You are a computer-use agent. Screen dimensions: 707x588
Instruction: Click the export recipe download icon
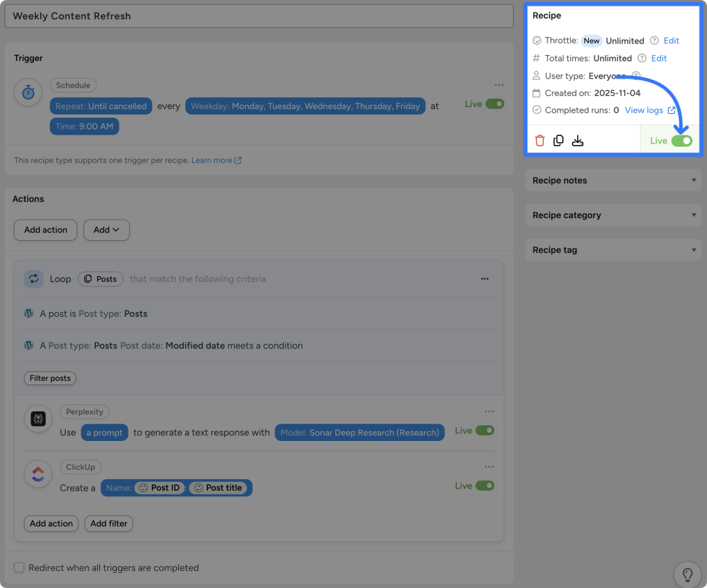point(578,139)
